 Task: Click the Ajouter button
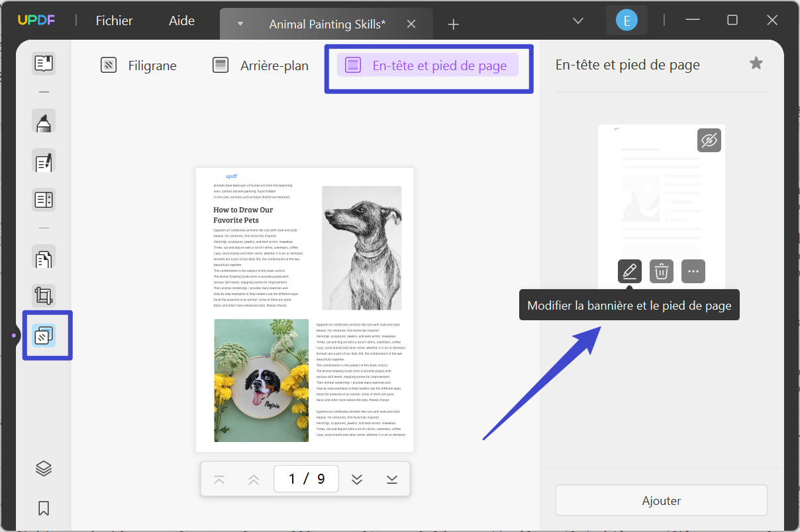(x=661, y=500)
